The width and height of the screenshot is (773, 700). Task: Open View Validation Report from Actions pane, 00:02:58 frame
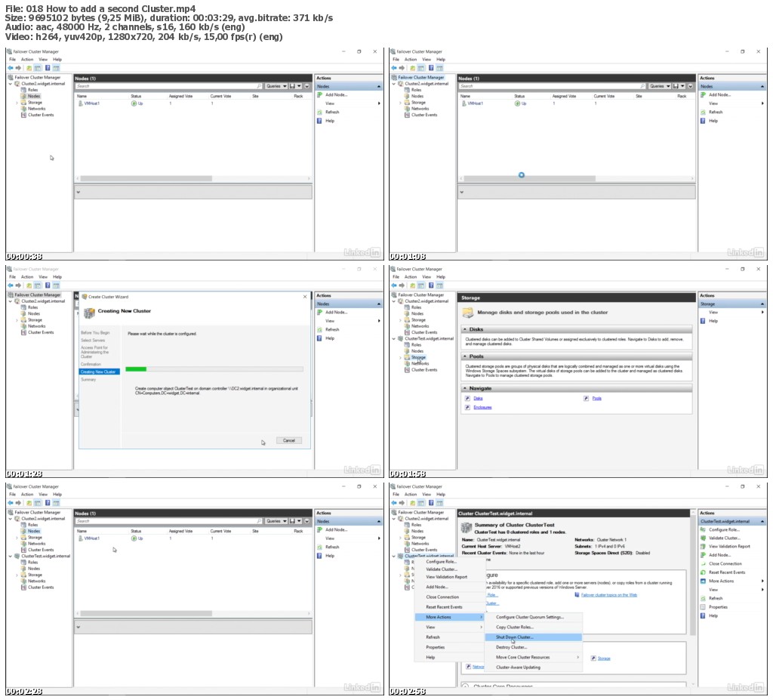729,546
